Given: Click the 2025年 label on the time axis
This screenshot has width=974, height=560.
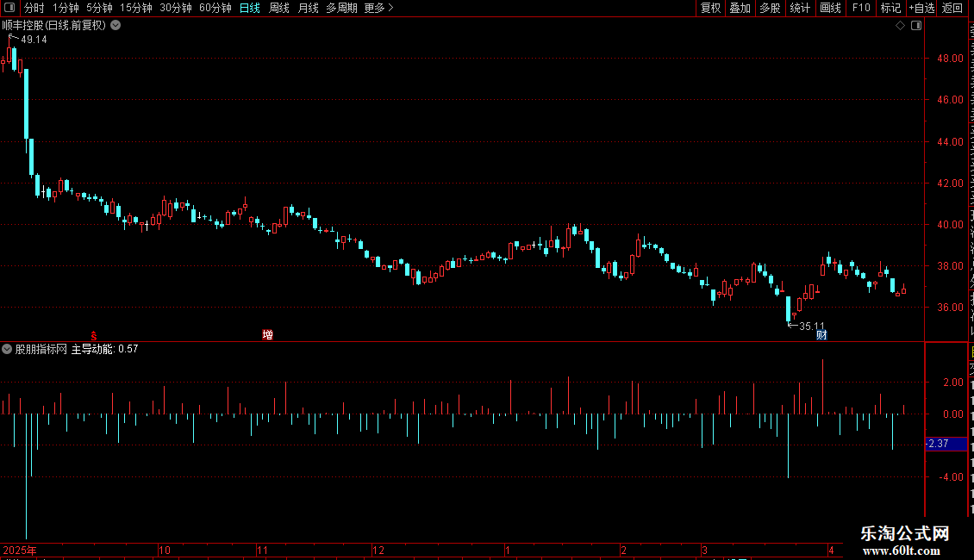Looking at the screenshot, I should point(20,550).
